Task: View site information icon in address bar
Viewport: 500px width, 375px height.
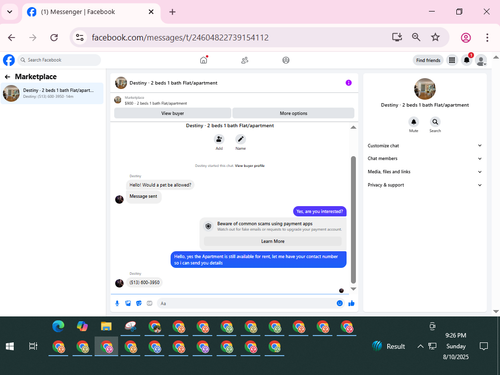Action: (x=80, y=37)
